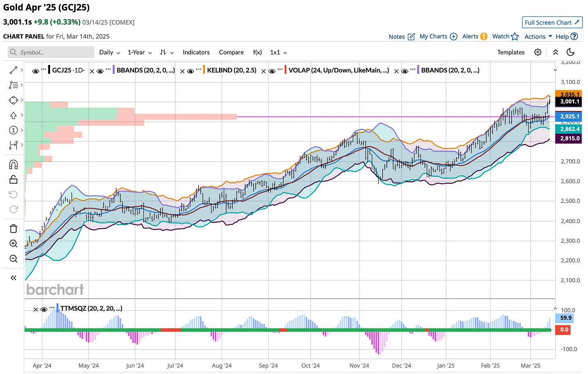Click the redo arrow icon
This screenshot has height=374, width=588.
click(x=13, y=209)
